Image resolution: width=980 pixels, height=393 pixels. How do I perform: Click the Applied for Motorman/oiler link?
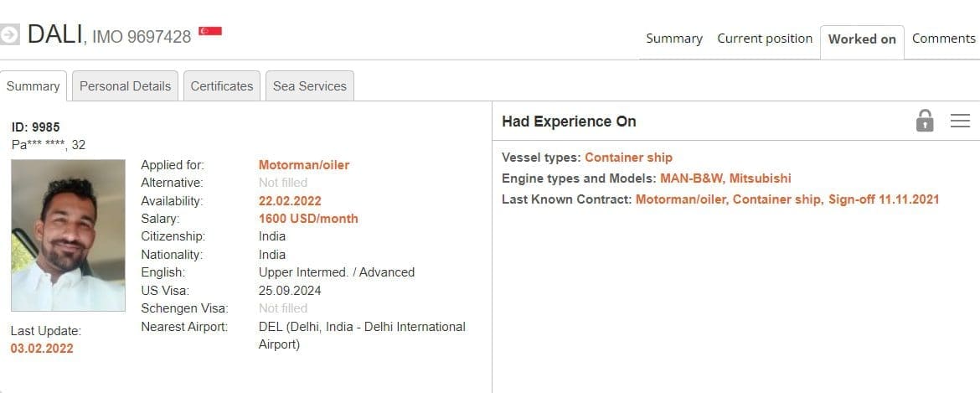tap(304, 165)
